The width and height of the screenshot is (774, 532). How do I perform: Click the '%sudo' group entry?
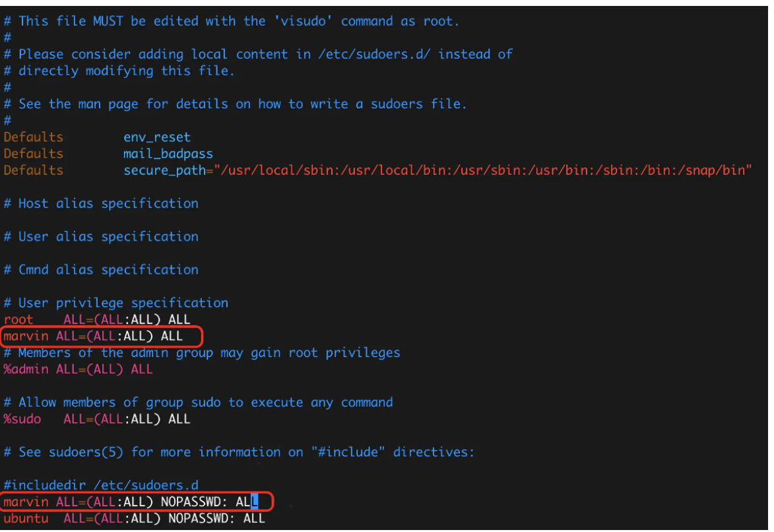22,418
